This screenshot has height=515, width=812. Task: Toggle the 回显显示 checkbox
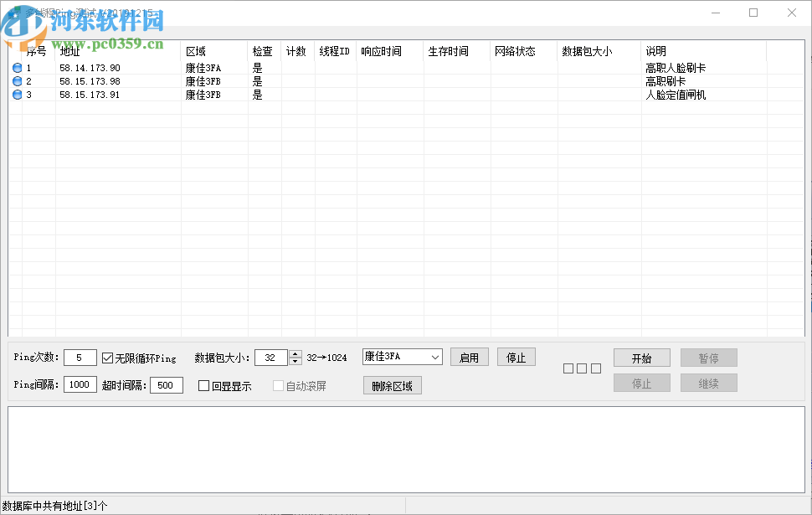(x=203, y=385)
